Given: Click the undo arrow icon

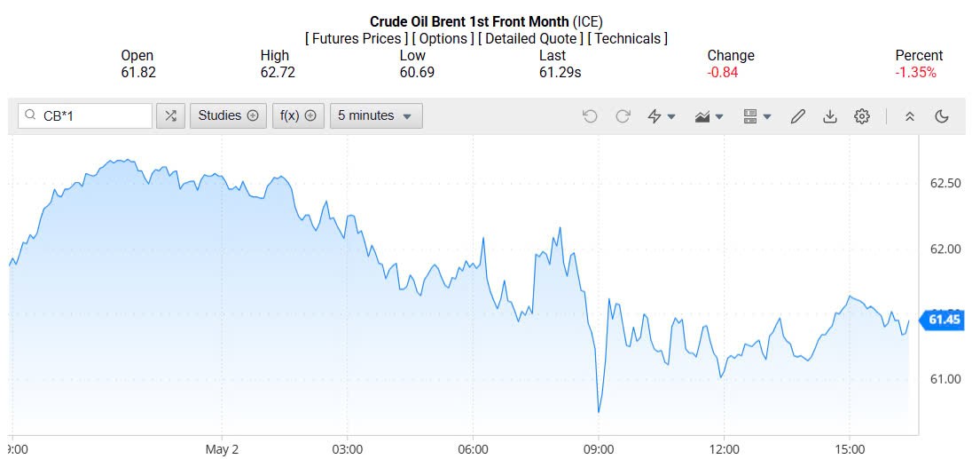Looking at the screenshot, I should point(590,116).
